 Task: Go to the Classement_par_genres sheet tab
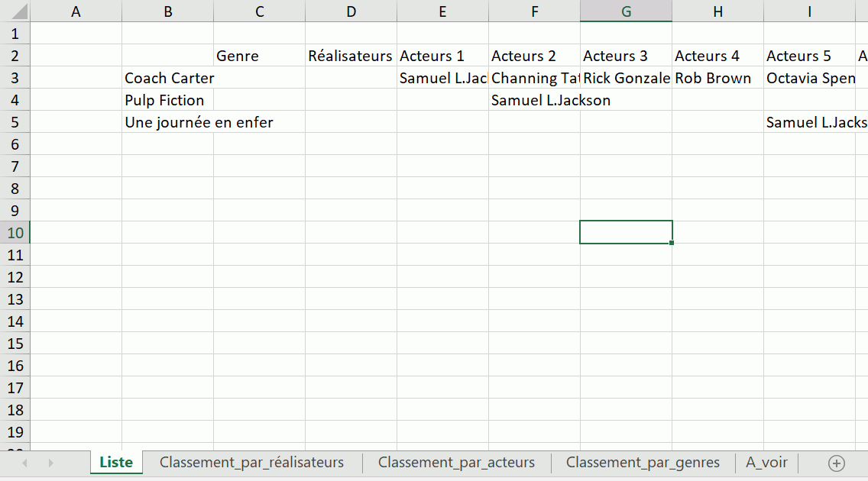(643, 463)
